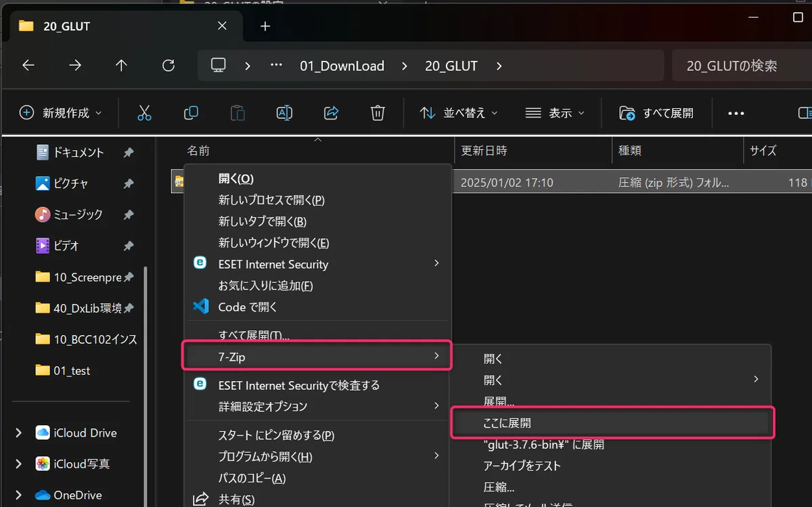The height and width of the screenshot is (507, 812).
Task: Open a new Explorer tab with plus
Action: coord(265,26)
